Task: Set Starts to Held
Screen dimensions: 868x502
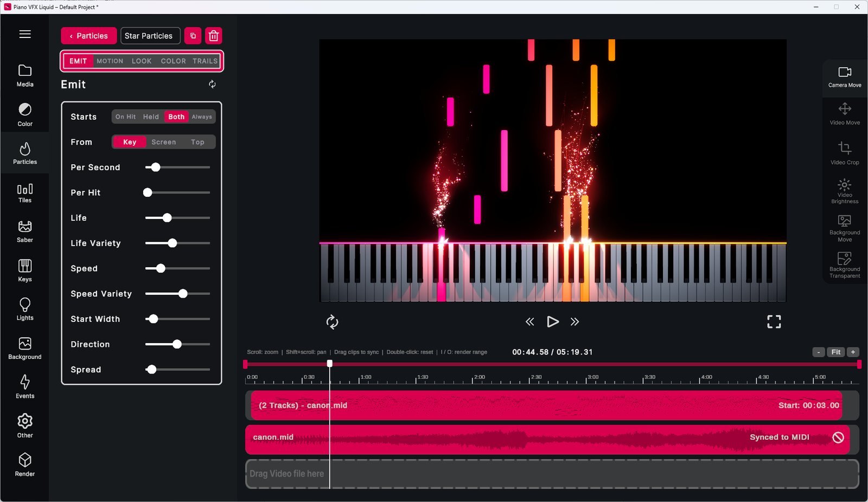Action: 151,117
